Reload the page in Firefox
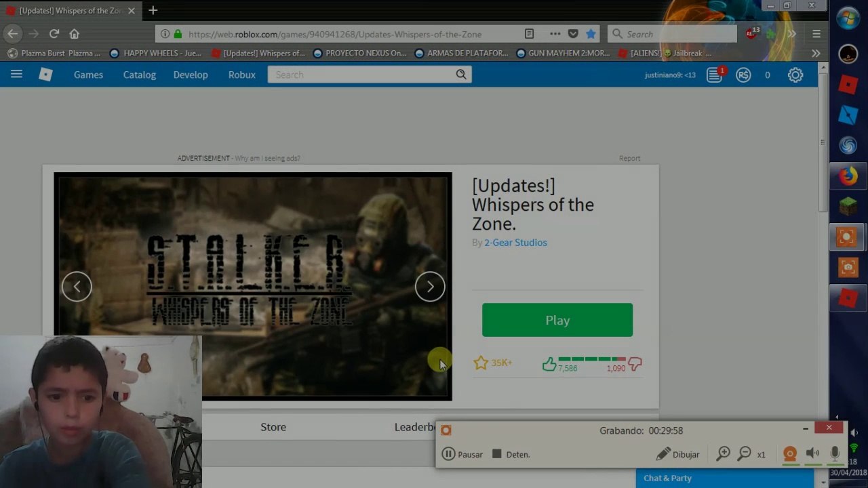The image size is (868, 488). [x=54, y=33]
